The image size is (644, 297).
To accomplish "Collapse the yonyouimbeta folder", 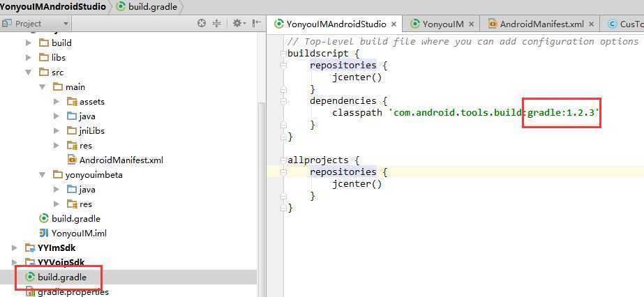I will pyautogui.click(x=43, y=175).
